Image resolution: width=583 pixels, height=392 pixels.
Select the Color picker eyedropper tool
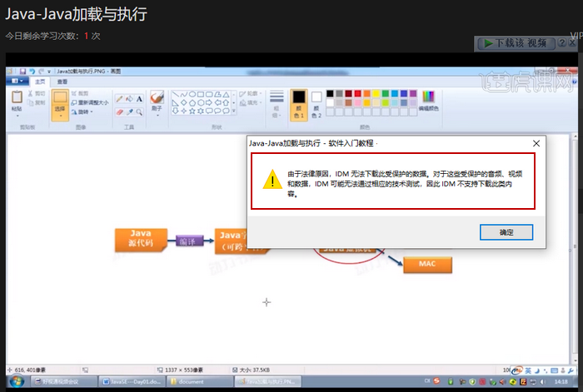pyautogui.click(x=129, y=112)
